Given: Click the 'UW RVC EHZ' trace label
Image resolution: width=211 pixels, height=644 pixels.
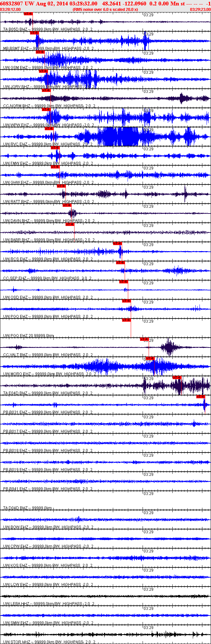Looking at the screenshot, I should coord(15,144).
